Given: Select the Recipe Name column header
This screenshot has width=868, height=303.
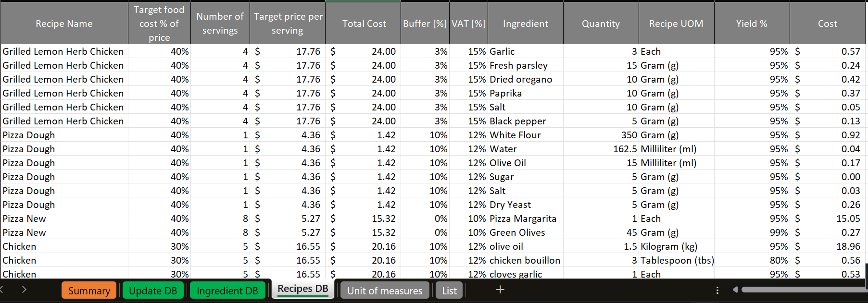Looking at the screenshot, I should tap(64, 24).
